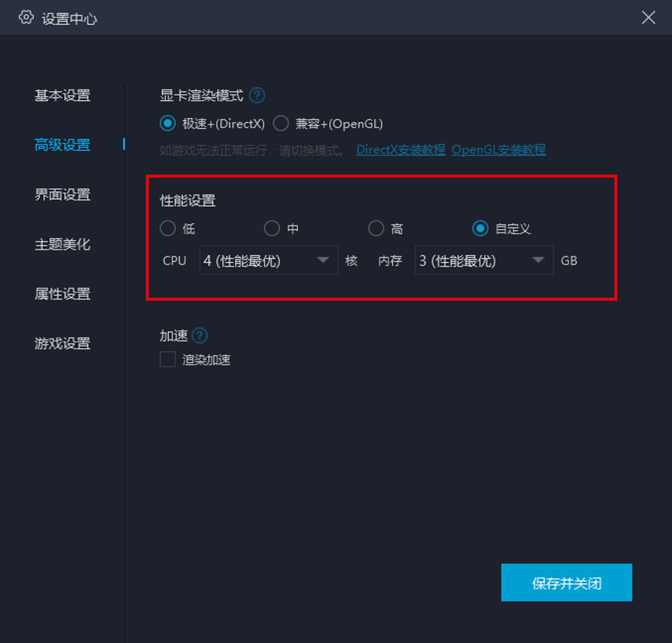Choose the 中 performance preset

272,229
